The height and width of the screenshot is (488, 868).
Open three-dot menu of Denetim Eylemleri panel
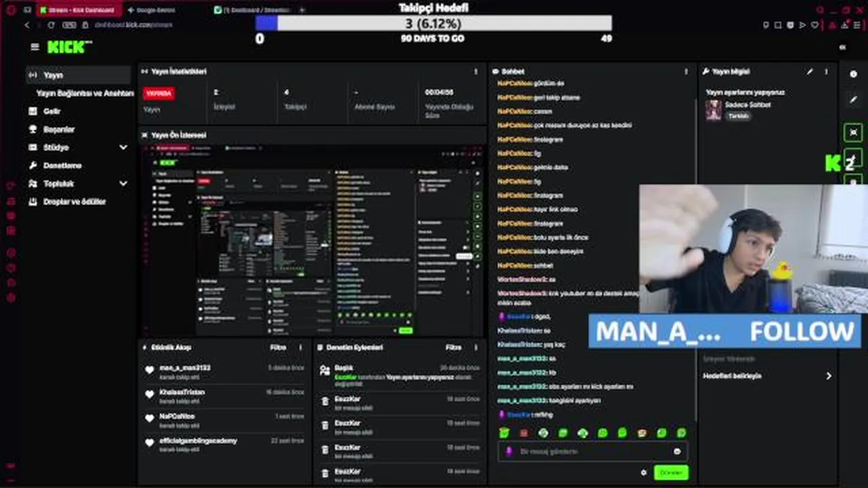pyautogui.click(x=475, y=347)
